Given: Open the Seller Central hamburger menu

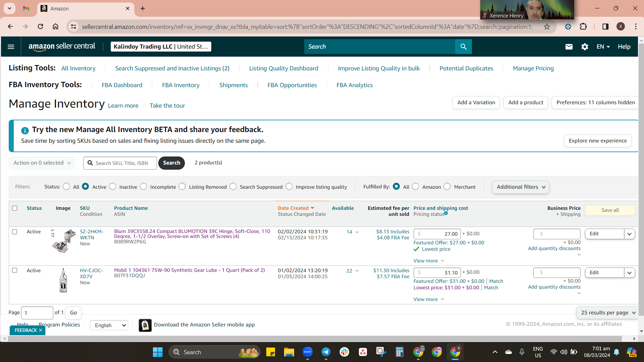Looking at the screenshot, I should tap(11, 47).
